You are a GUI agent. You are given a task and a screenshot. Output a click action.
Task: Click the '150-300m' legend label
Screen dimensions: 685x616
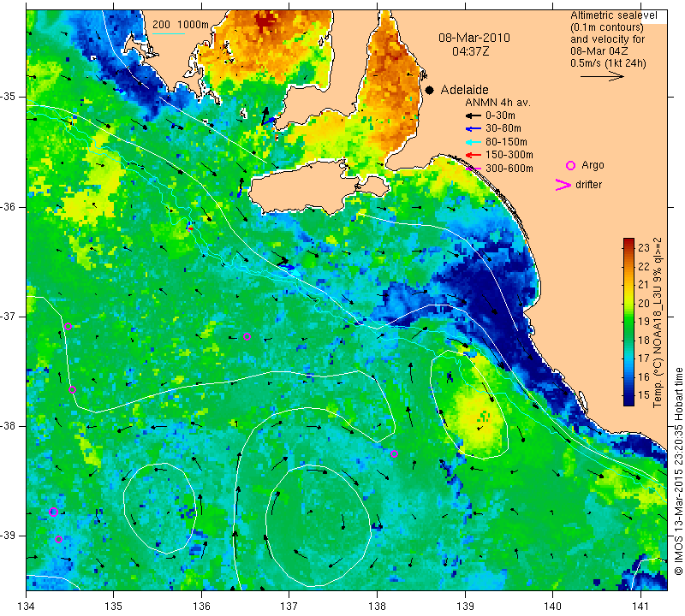509,155
